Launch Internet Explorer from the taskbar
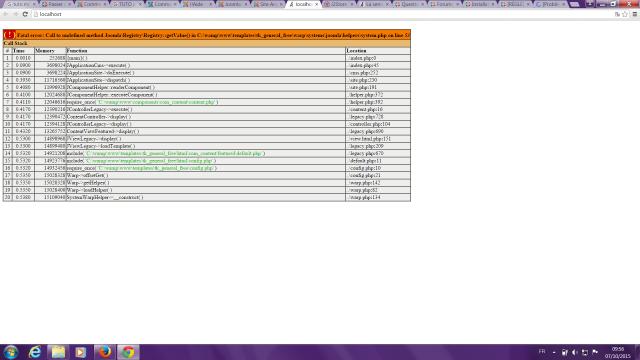 pos(35,352)
